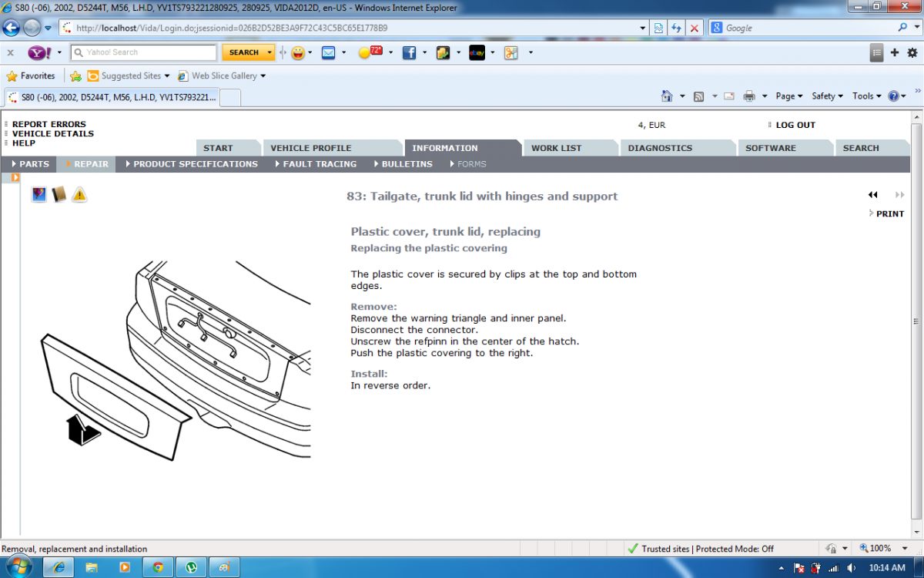The height and width of the screenshot is (578, 924).
Task: Open the Print icon dropdown arrow
Action: click(764, 96)
